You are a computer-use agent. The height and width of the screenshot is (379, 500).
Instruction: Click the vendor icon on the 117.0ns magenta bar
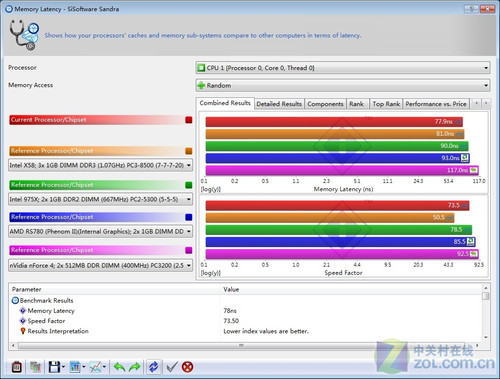pyautogui.click(x=474, y=170)
